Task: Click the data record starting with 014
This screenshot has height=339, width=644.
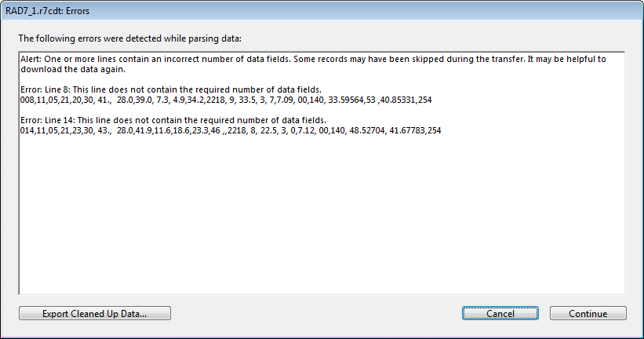Action: (231, 131)
